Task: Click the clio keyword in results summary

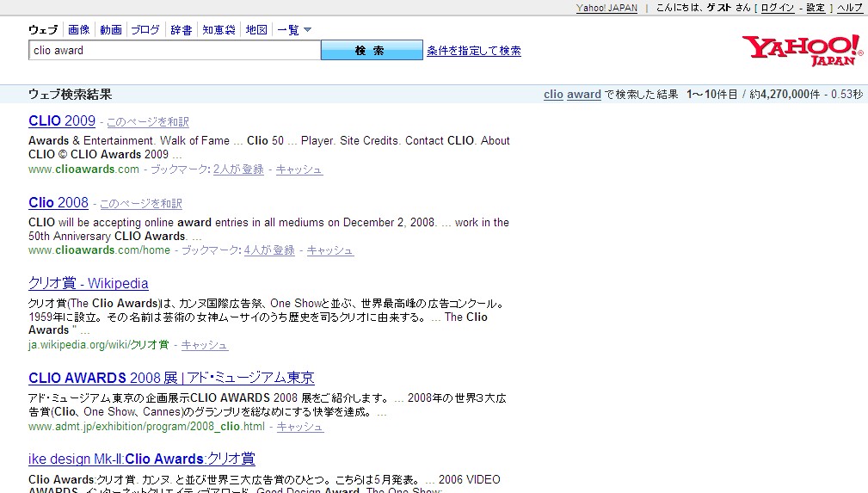Action: (x=553, y=94)
